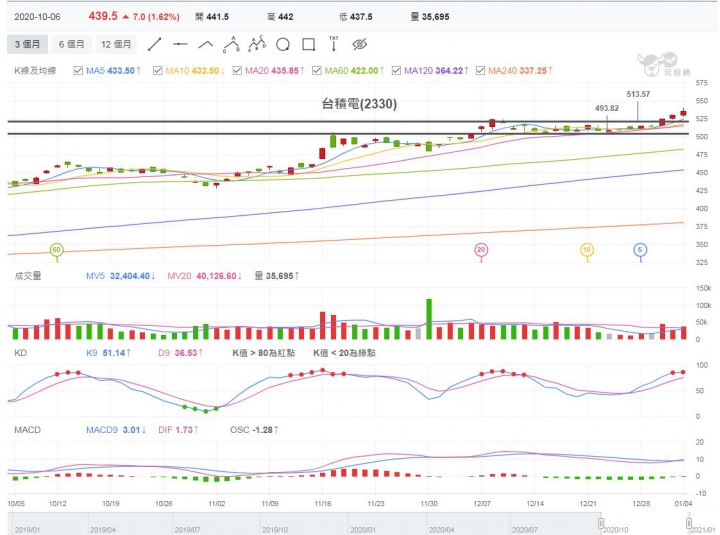Click the tallest green volume bar near 11/30
This screenshot has width=720, height=535.
pos(429,319)
